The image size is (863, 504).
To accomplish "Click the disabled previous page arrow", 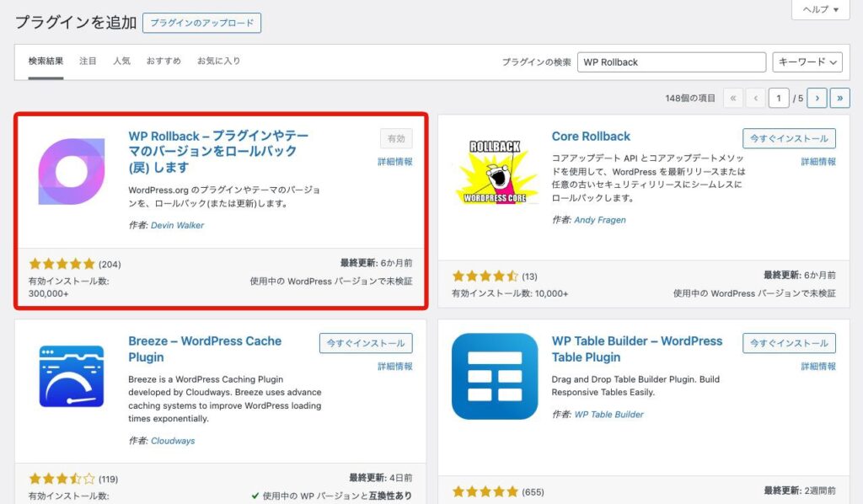I will coord(756,98).
